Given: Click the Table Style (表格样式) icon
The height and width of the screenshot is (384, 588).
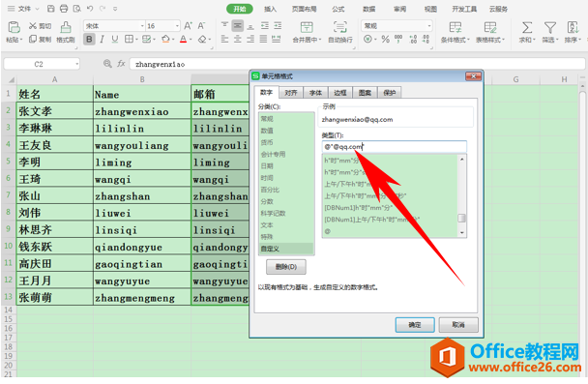Looking at the screenshot, I should coord(490,27).
